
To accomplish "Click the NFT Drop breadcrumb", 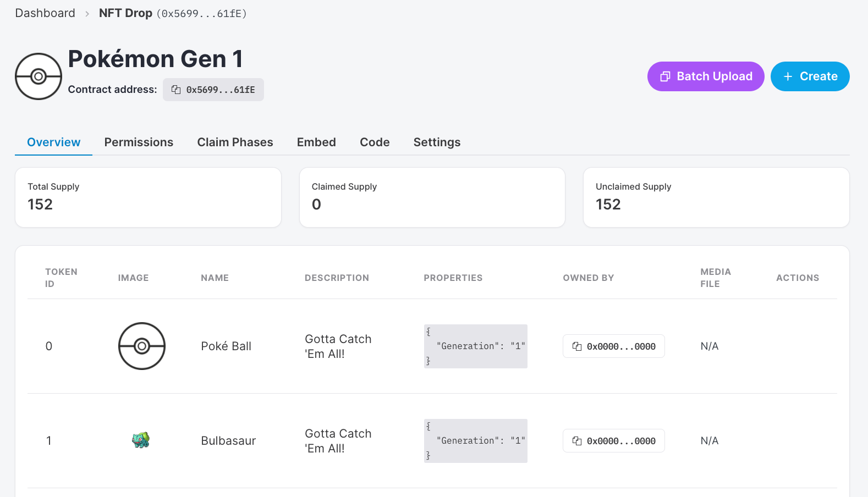I will click(125, 13).
